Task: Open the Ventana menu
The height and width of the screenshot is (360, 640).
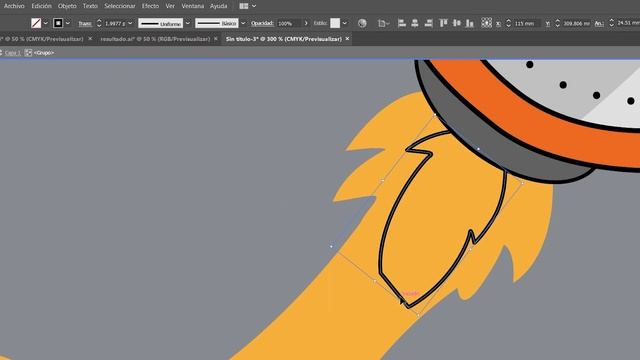Action: coord(193,6)
